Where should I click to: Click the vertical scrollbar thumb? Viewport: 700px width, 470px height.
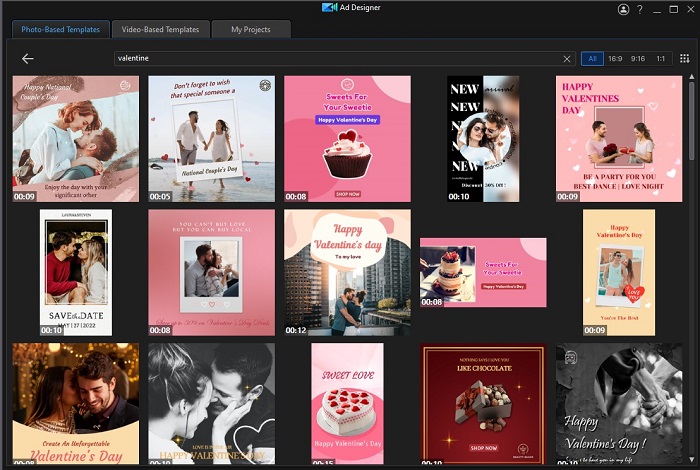point(692,121)
